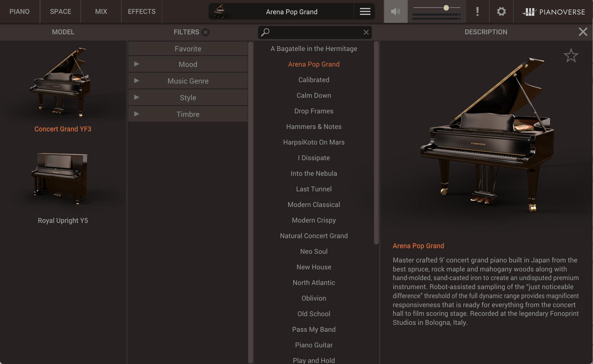Select Royal Upright Y5 piano image
The width and height of the screenshot is (593, 364).
[59, 178]
